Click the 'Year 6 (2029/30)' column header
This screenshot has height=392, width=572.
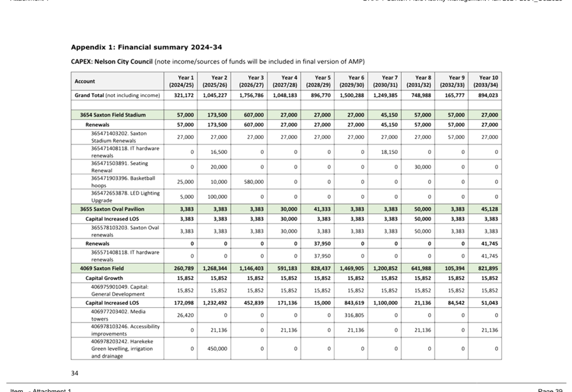pos(352,81)
